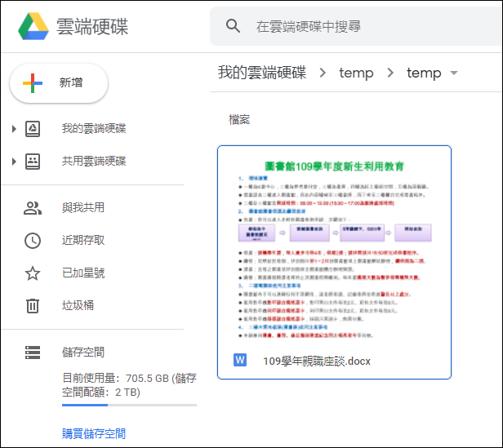Click the trash can icon for 垃圾桶

pyautogui.click(x=33, y=306)
